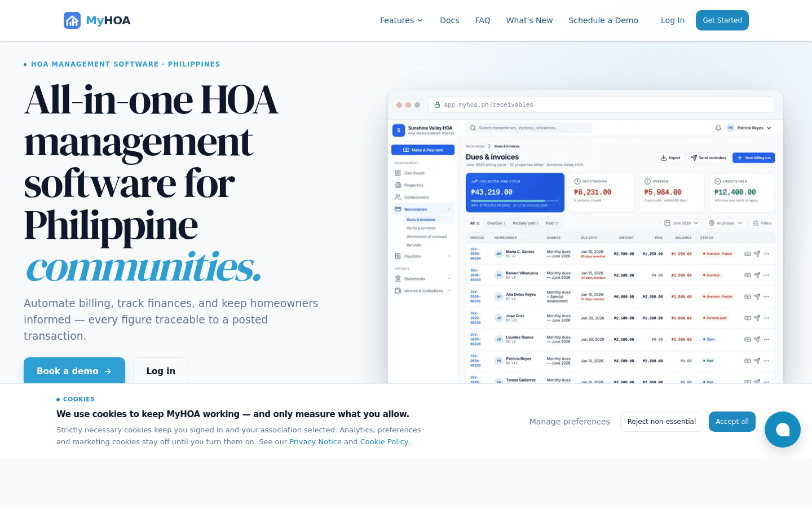The width and height of the screenshot is (812, 508).
Task: Click the search homeowners, invoices field
Action: [529, 128]
